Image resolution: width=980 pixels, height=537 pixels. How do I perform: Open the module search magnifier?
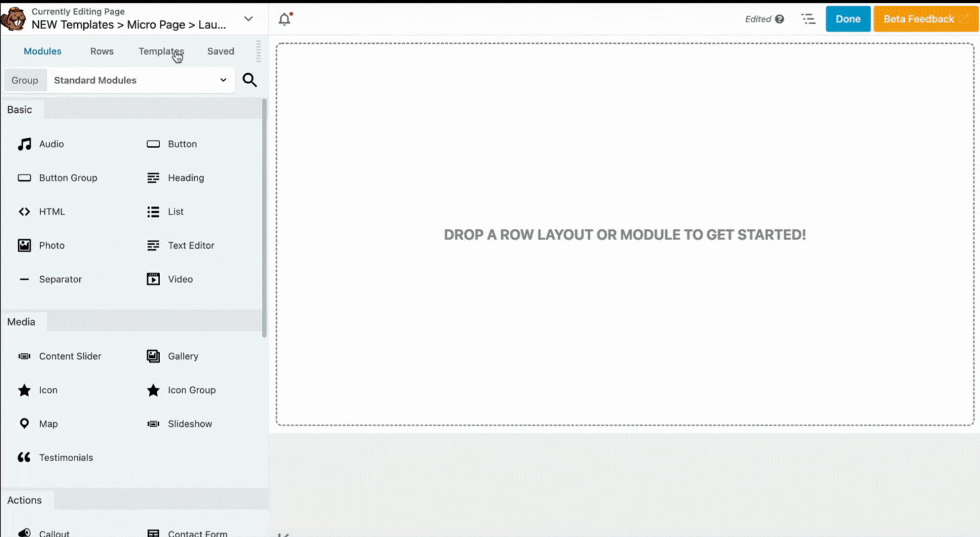coord(249,80)
